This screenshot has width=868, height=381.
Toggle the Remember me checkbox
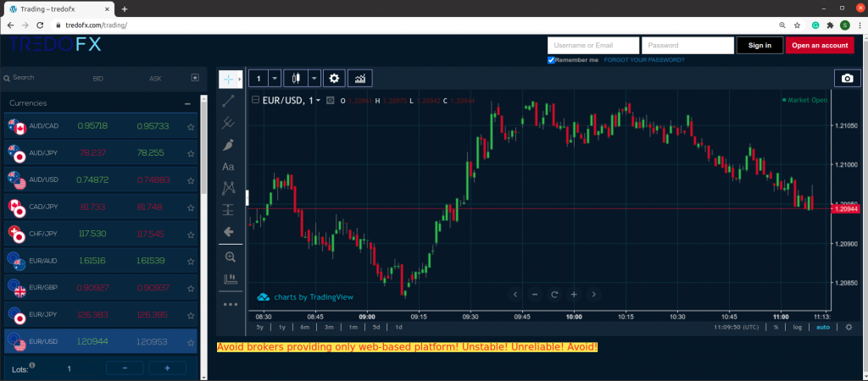pos(551,60)
